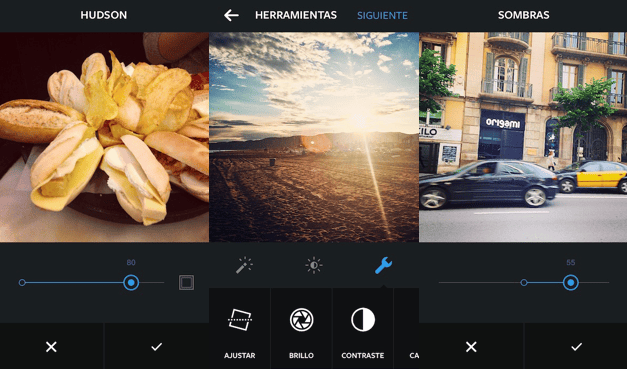Click the Sombras slider value 55

[571, 263]
